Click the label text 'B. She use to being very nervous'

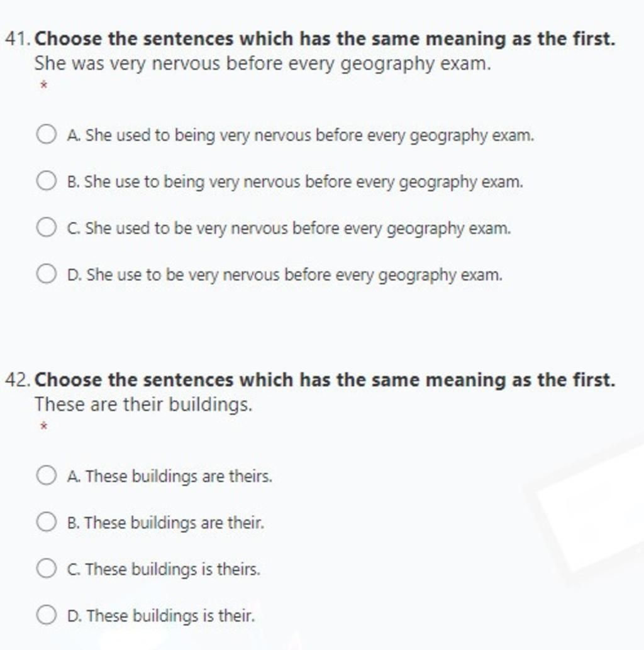(x=295, y=182)
